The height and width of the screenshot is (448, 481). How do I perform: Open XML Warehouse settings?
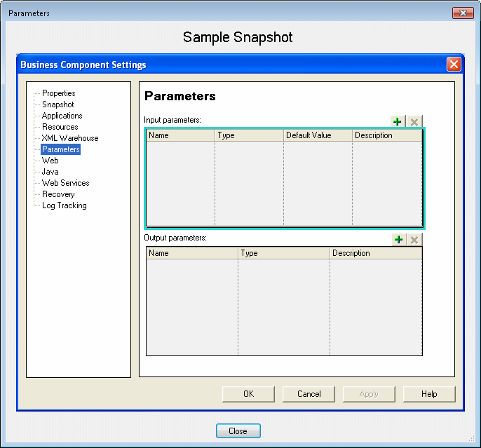coord(69,138)
